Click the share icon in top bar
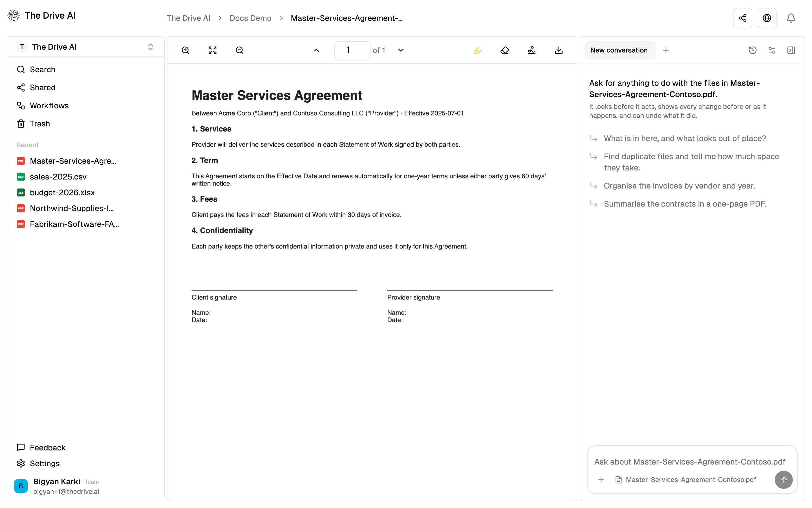 point(743,18)
